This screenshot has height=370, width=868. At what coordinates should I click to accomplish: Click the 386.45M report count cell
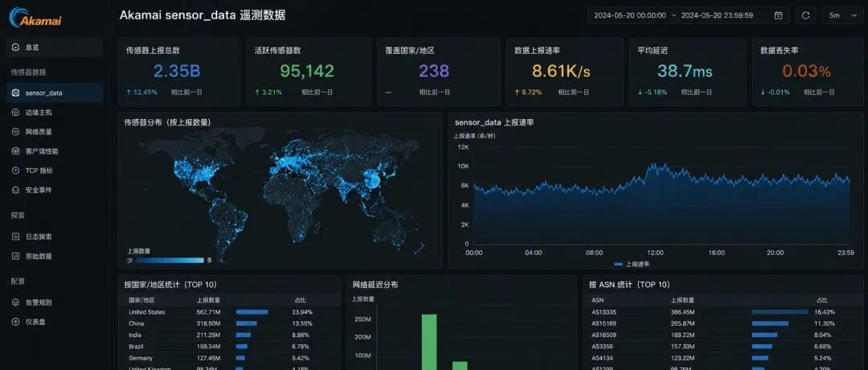click(682, 312)
